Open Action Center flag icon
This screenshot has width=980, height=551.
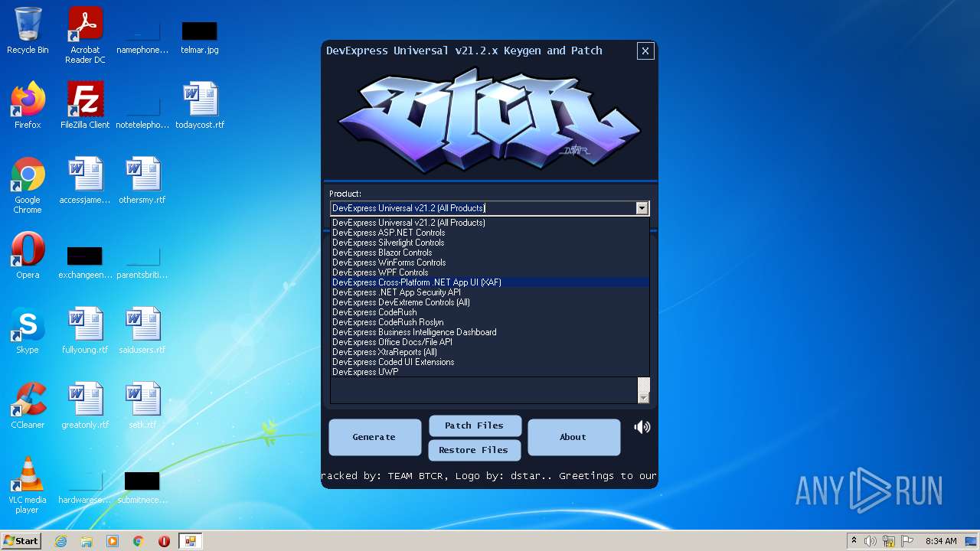click(907, 541)
